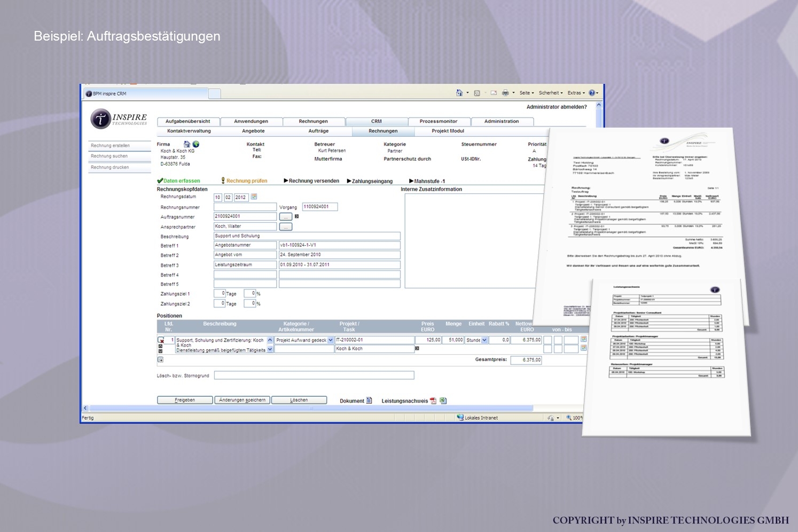Open the Rechnungsdatum calendar picker
Viewport: 798px width, 532px height.
click(254, 197)
